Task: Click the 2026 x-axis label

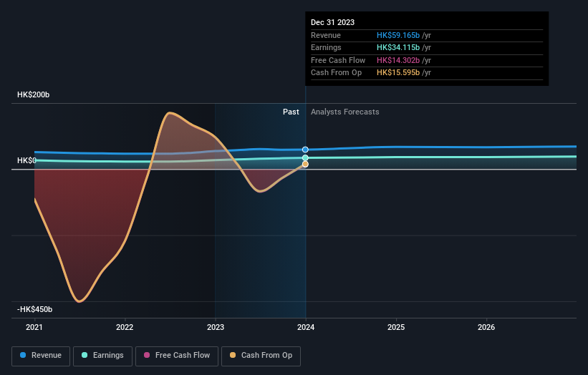Action: tap(486, 327)
